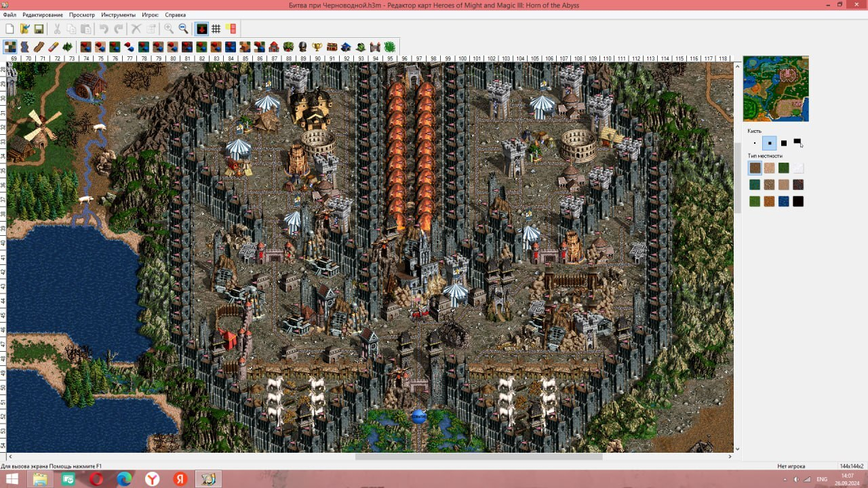Image resolution: width=868 pixels, height=488 pixels.
Task: Open the Редактирование menu
Action: point(43,14)
